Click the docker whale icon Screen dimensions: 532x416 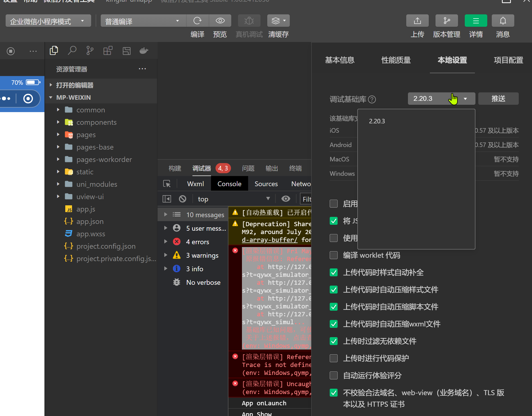[144, 51]
